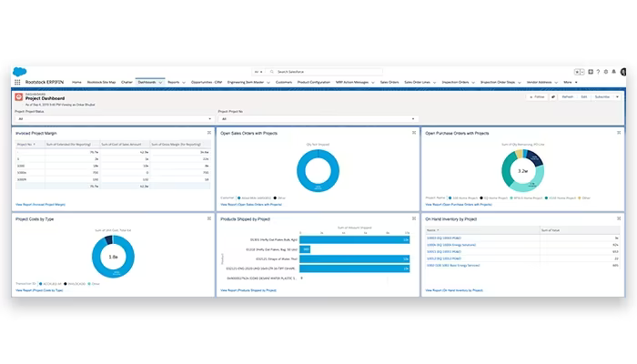Expand the Project Costs by Type widget
This screenshot has height=364, width=637.
[209, 218]
